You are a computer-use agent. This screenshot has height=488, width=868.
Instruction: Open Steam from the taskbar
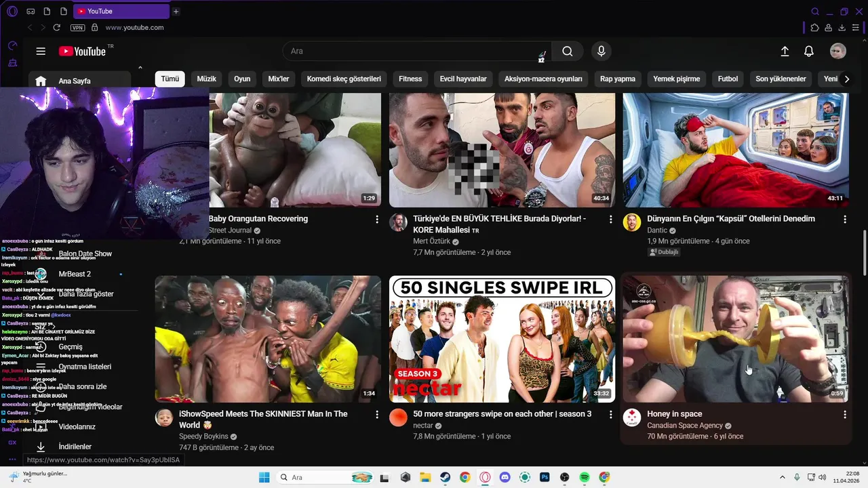coord(446,478)
